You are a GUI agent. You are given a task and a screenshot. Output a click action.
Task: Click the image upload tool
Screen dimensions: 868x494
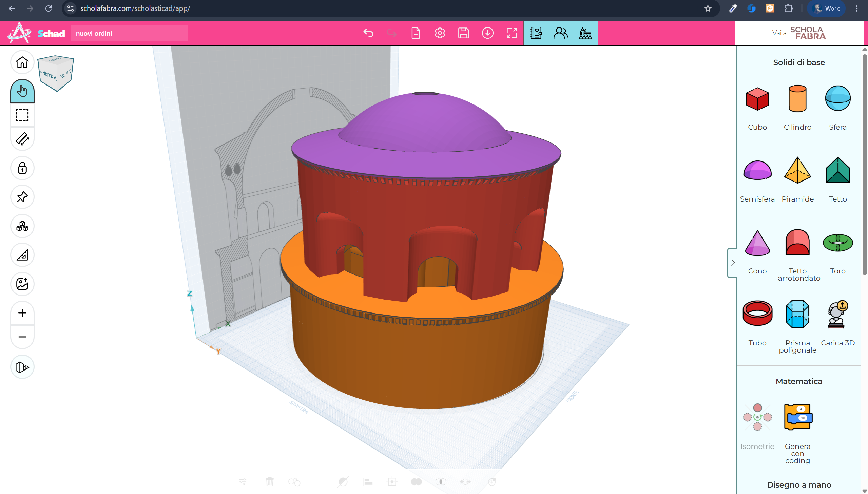click(x=22, y=284)
